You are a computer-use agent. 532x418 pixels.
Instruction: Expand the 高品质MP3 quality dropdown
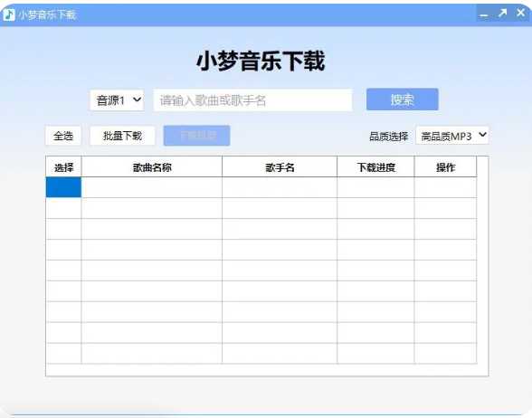point(452,136)
